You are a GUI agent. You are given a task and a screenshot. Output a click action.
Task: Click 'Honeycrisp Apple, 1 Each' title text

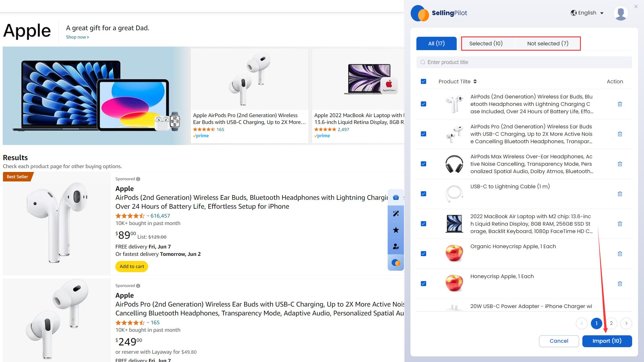tap(502, 276)
